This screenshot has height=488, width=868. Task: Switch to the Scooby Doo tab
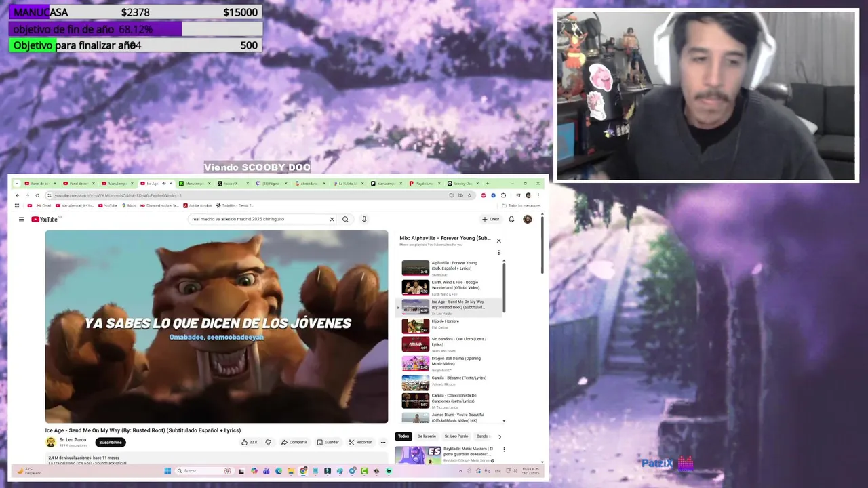[464, 184]
